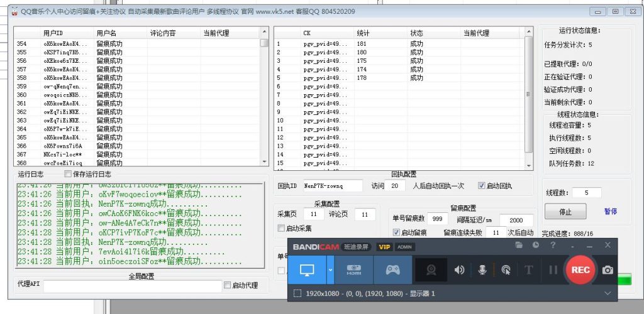Check the 启动代理 checkbox

228,285
